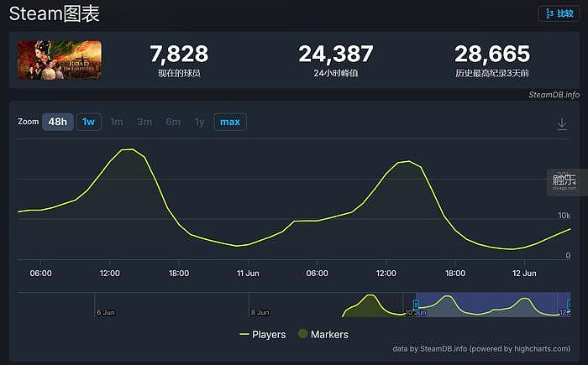
Task: Select the 3m zoom option
Action: pyautogui.click(x=144, y=122)
